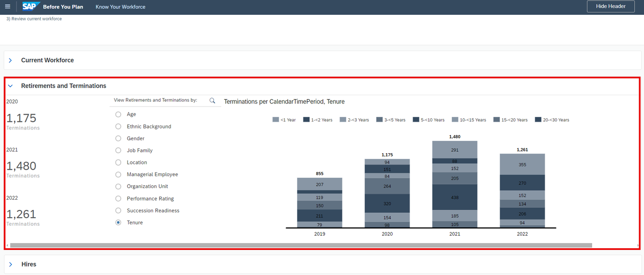Click the 2020 bar segment labeled 264
The image size is (644, 275).
(387, 186)
